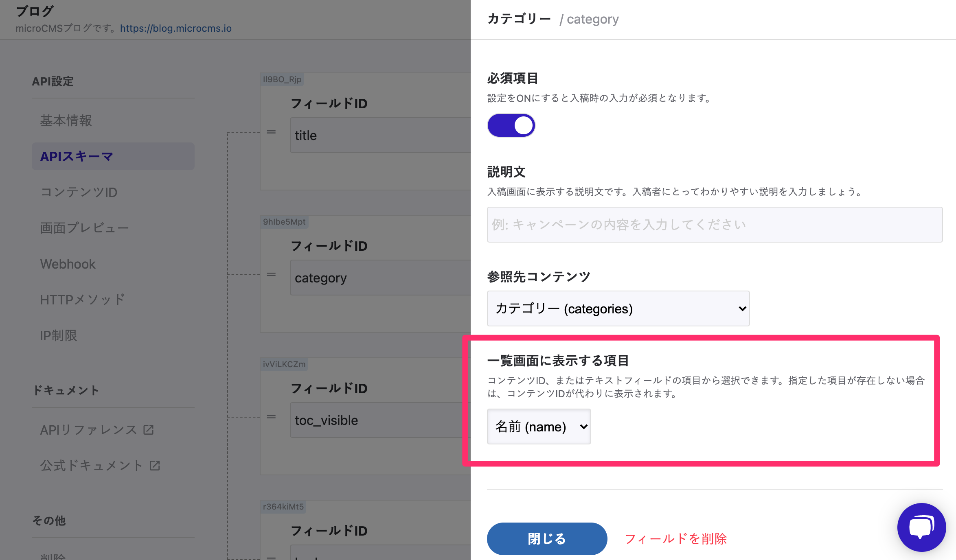The image size is (956, 560).
Task: Click the 説明文 description input field
Action: click(715, 225)
